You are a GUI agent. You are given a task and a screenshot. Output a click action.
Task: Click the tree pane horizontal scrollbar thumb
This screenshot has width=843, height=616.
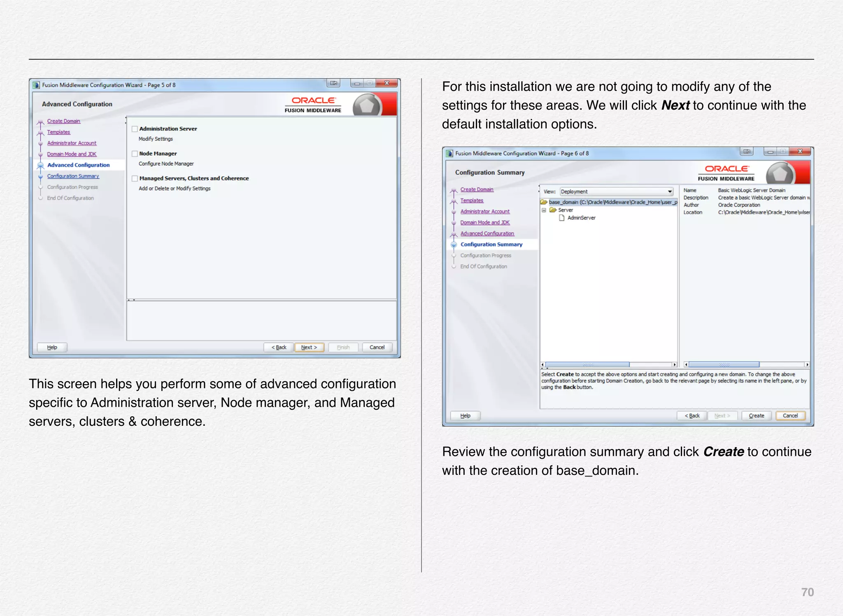coord(587,364)
